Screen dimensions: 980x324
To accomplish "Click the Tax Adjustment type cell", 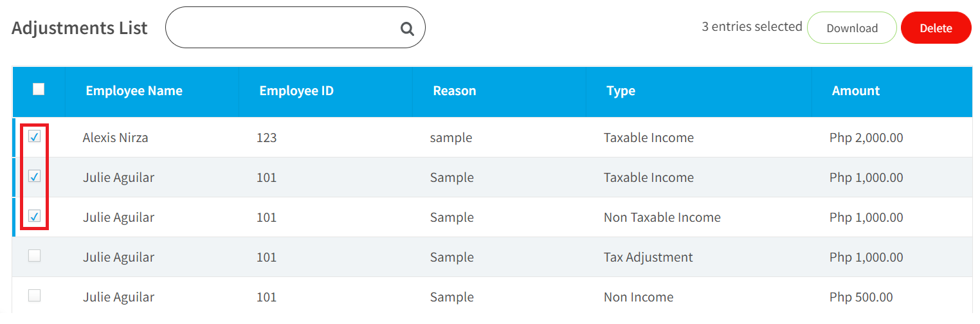I will 648,257.
